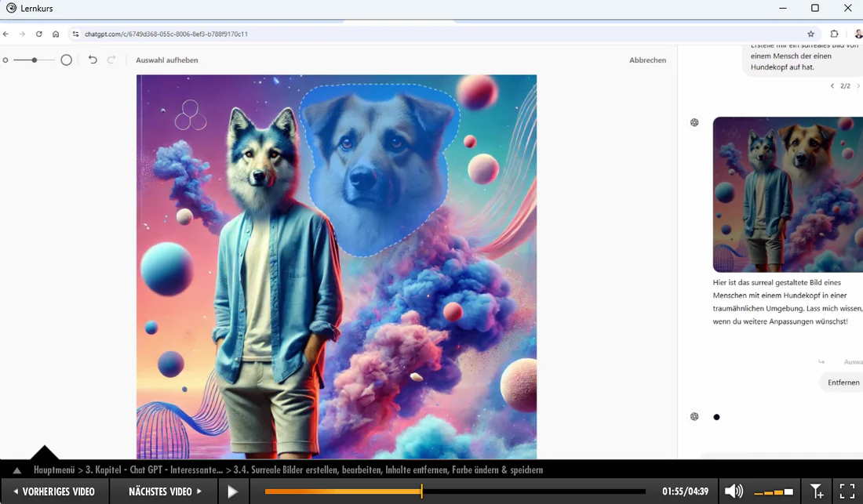The image size is (863, 504).
Task: Mute the video with the speaker icon
Action: tap(734, 491)
